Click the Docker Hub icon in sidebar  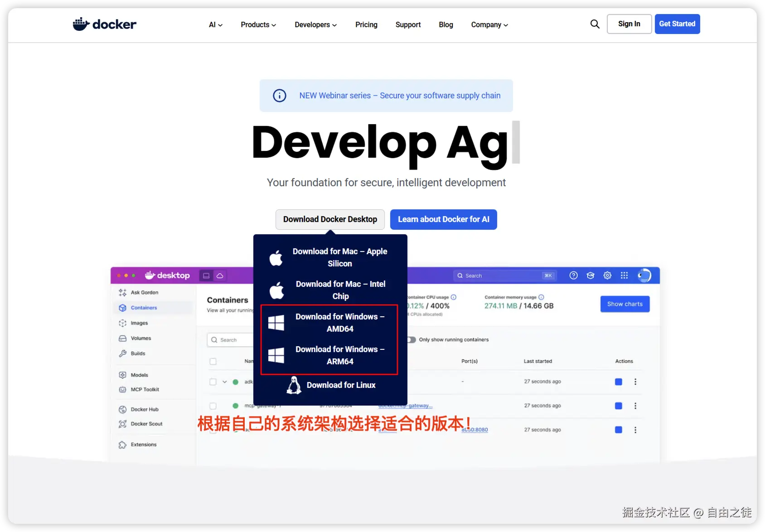122,410
